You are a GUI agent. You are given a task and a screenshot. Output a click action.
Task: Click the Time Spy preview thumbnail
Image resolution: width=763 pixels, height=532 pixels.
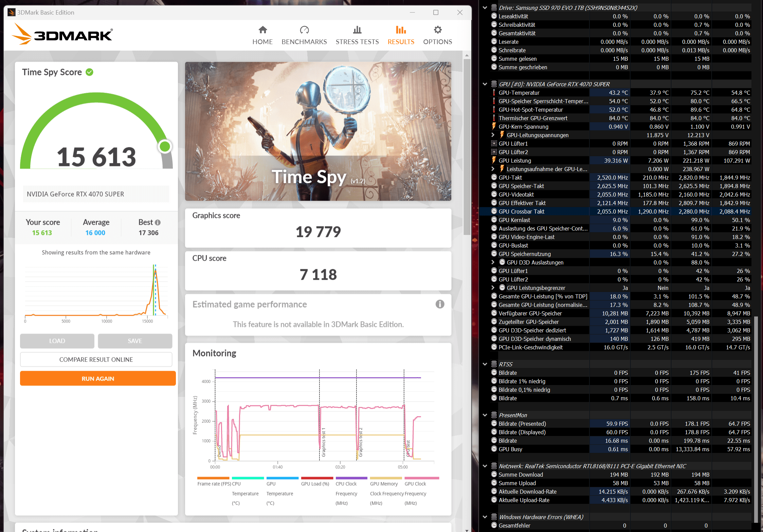pos(318,131)
